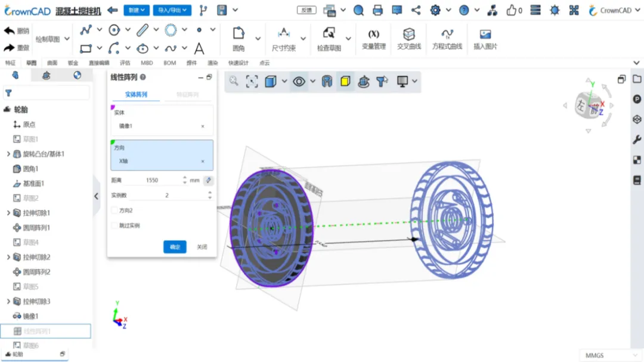Expand 拉伸切除2 tree node
The width and height of the screenshot is (644, 362).
click(x=8, y=257)
